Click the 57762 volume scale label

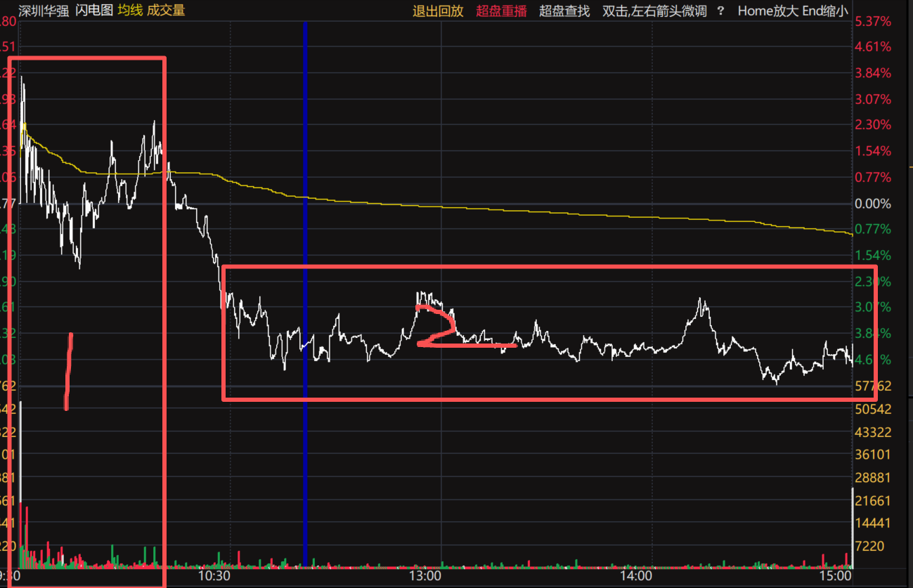coord(872,386)
